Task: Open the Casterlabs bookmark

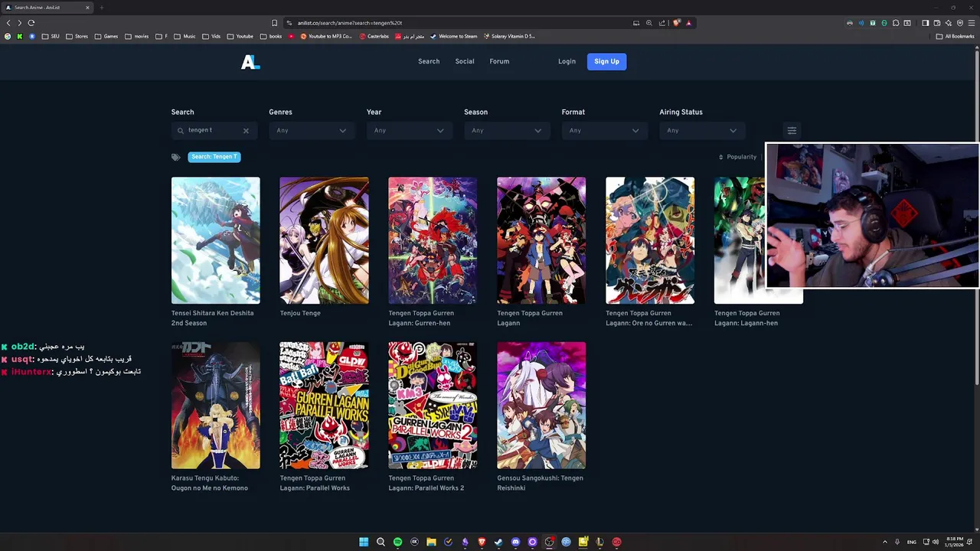Action: [374, 36]
